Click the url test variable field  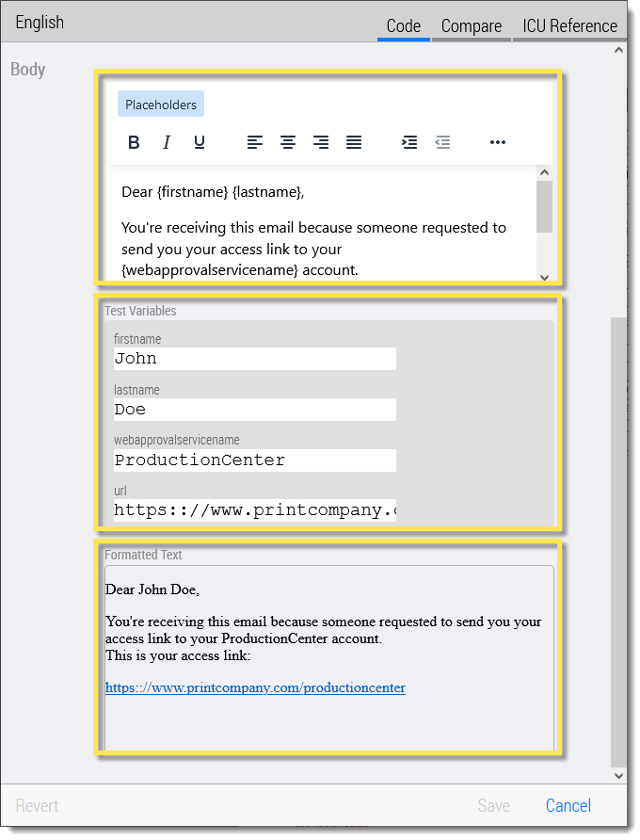[255, 510]
